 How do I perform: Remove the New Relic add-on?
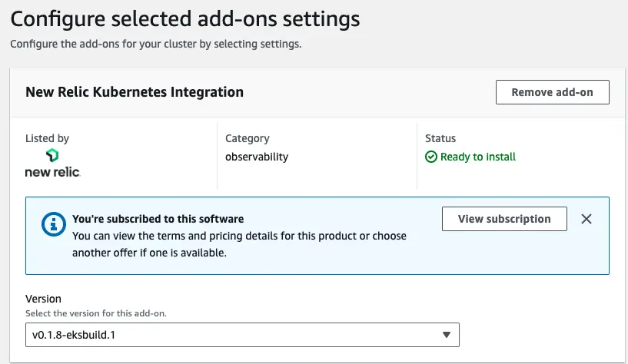(x=553, y=92)
